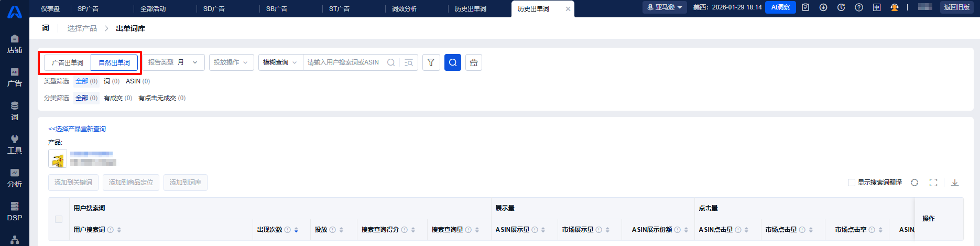The height and width of the screenshot is (246, 980).
Task: Open the help question mark icon
Action: (x=859, y=7)
